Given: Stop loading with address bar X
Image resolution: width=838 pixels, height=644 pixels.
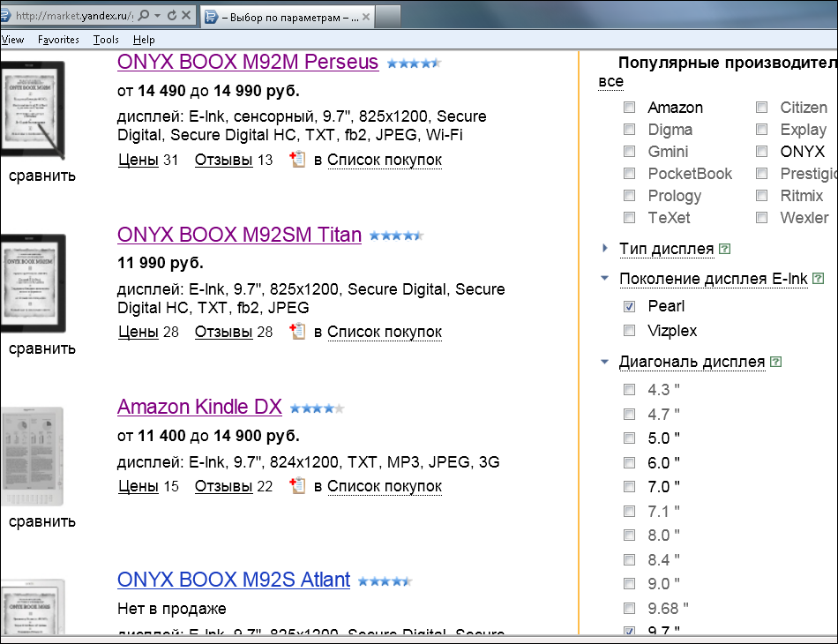Looking at the screenshot, I should 186,15.
